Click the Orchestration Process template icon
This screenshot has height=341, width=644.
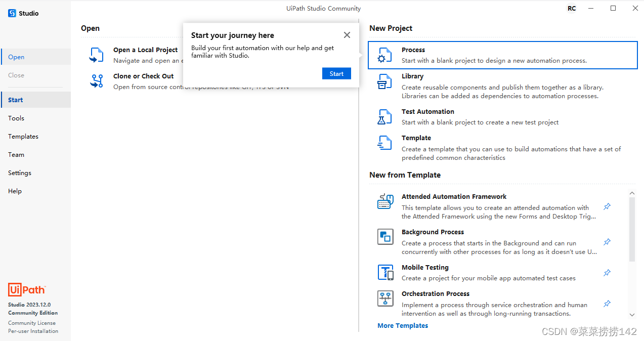point(385,299)
